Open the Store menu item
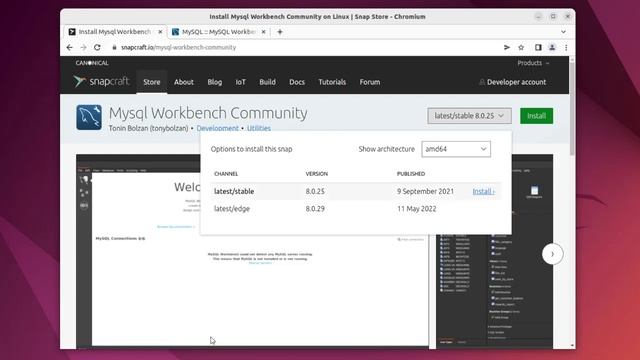Viewport: 640px width, 360px height. pyautogui.click(x=152, y=82)
